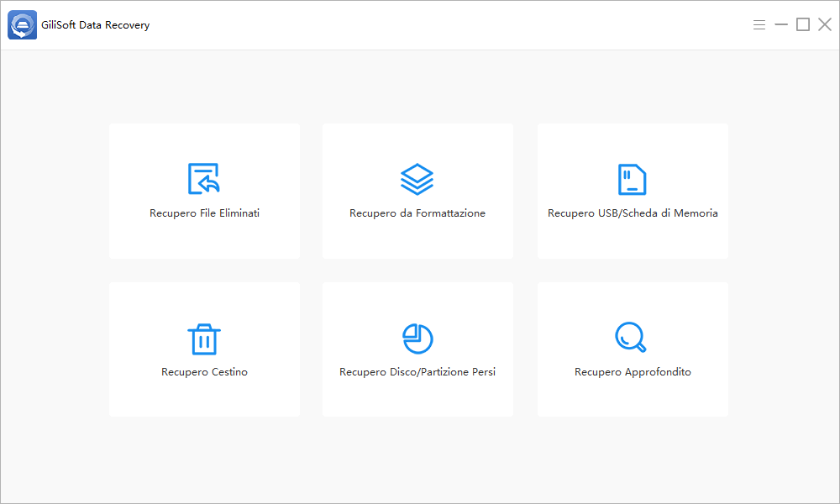The width and height of the screenshot is (840, 504).
Task: Choose Recupero da Formattazione text
Action: pos(417,213)
